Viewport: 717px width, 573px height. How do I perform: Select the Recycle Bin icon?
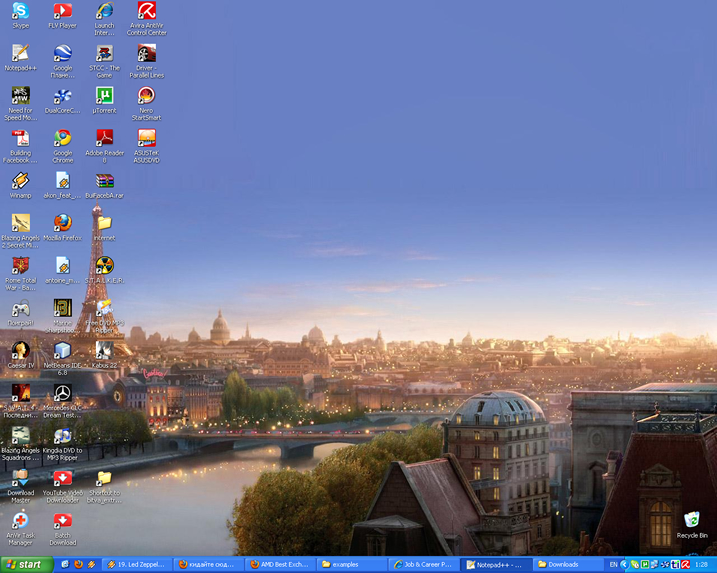point(691,521)
